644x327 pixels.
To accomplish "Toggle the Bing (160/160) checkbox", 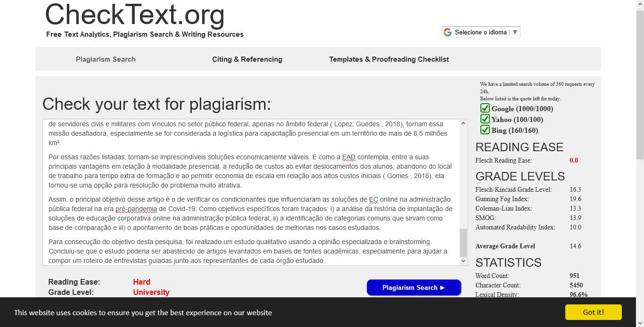I will (x=485, y=130).
